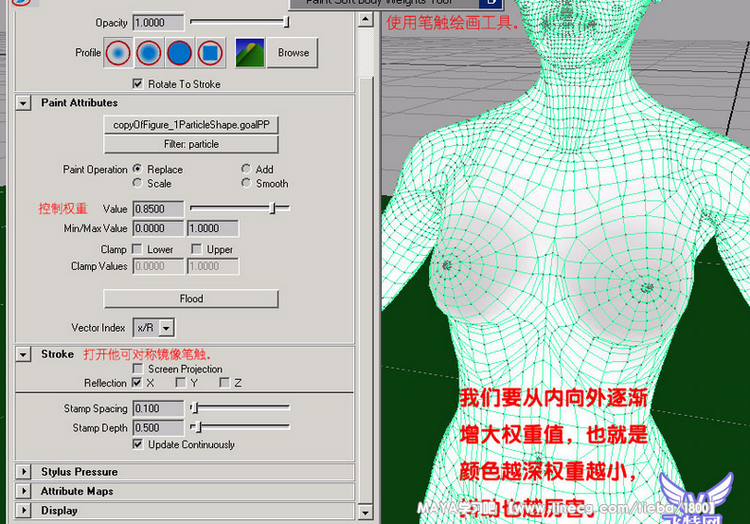Click the Stamp Depth slider

pos(240,426)
